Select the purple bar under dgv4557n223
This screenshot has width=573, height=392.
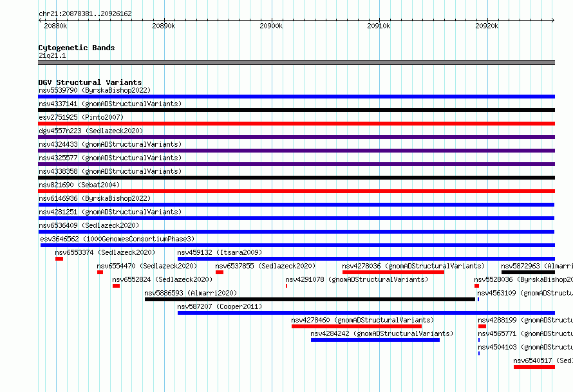tap(296, 137)
